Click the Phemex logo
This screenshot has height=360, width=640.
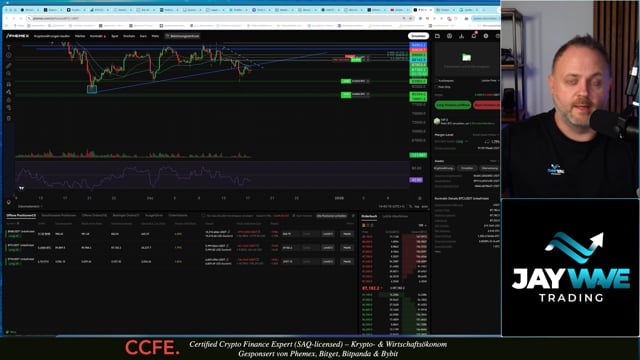click(18, 36)
